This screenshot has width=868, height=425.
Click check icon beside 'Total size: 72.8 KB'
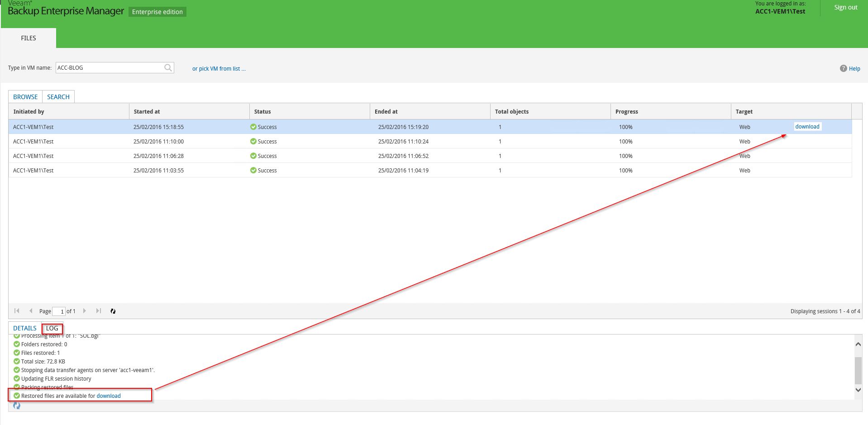coord(17,361)
